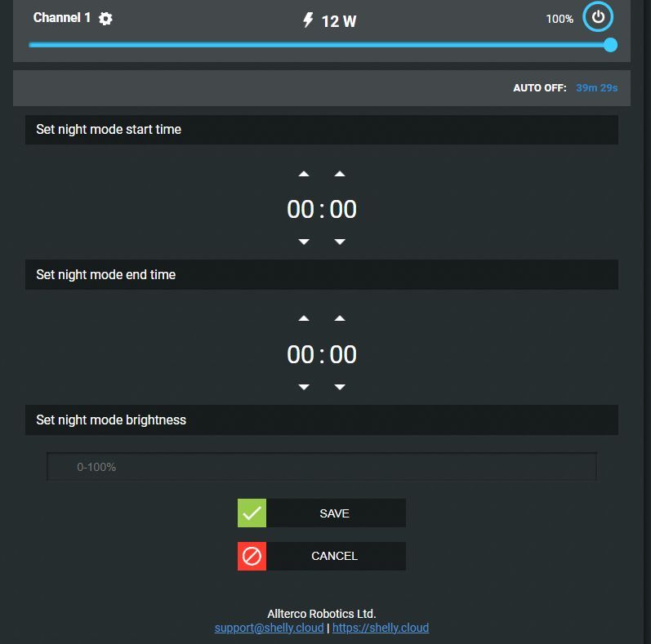Open the https://shelly.cloud link

381,628
